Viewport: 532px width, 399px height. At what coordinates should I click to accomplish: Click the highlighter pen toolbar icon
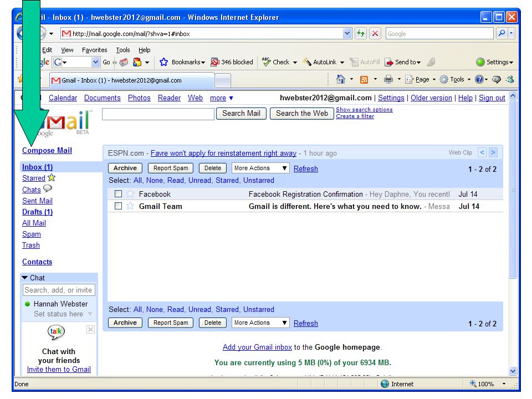pos(431,62)
